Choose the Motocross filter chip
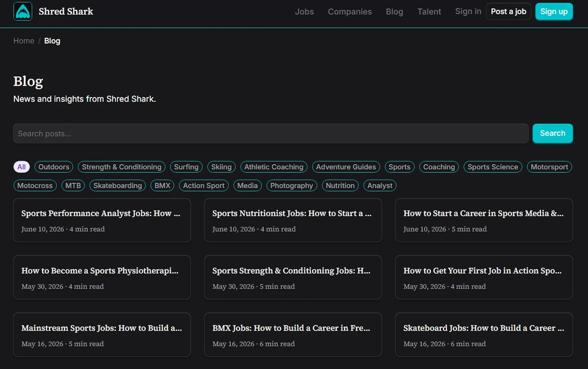This screenshot has height=369, width=588. pos(35,186)
